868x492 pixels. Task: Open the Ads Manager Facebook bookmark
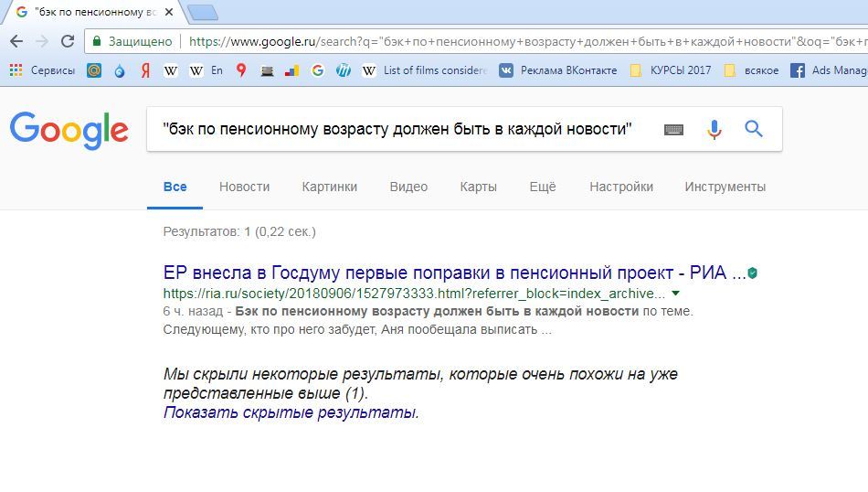[828, 70]
